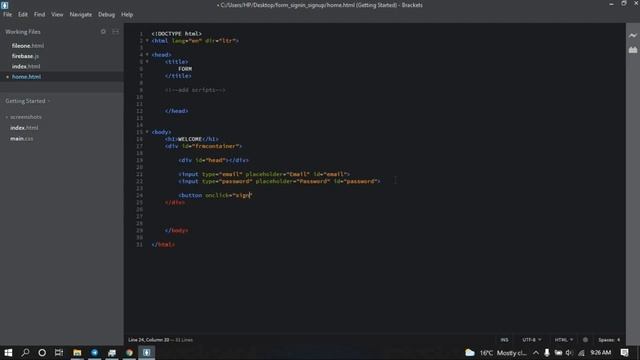The width and height of the screenshot is (640, 360).
Task: Open the volume tray icon
Action: 569,353
